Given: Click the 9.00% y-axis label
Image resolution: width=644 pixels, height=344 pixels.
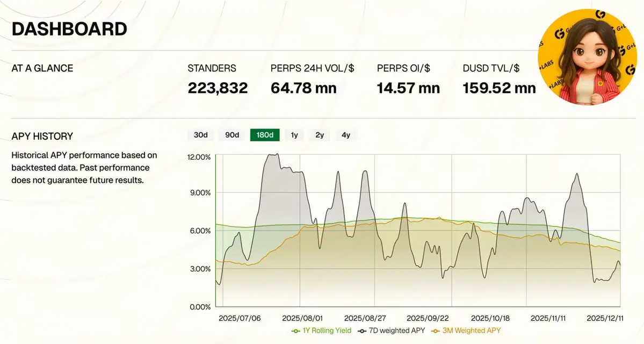Looking at the screenshot, I should [x=200, y=193].
